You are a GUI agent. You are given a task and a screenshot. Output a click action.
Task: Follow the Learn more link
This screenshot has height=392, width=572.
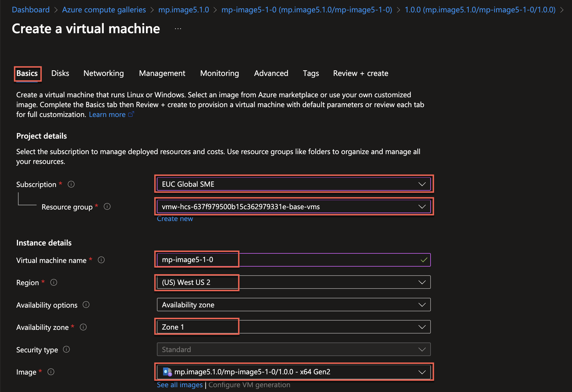point(107,114)
